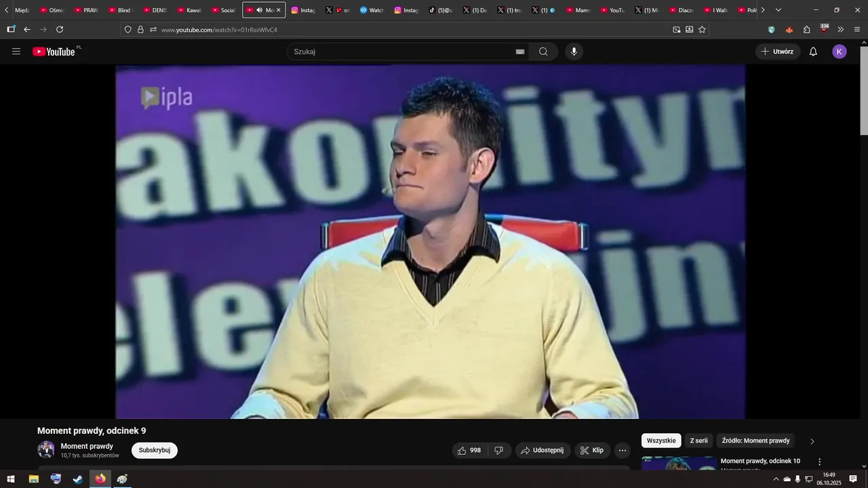Open the Windows Start menu
Viewport: 868px width, 488px height.
click(11, 479)
